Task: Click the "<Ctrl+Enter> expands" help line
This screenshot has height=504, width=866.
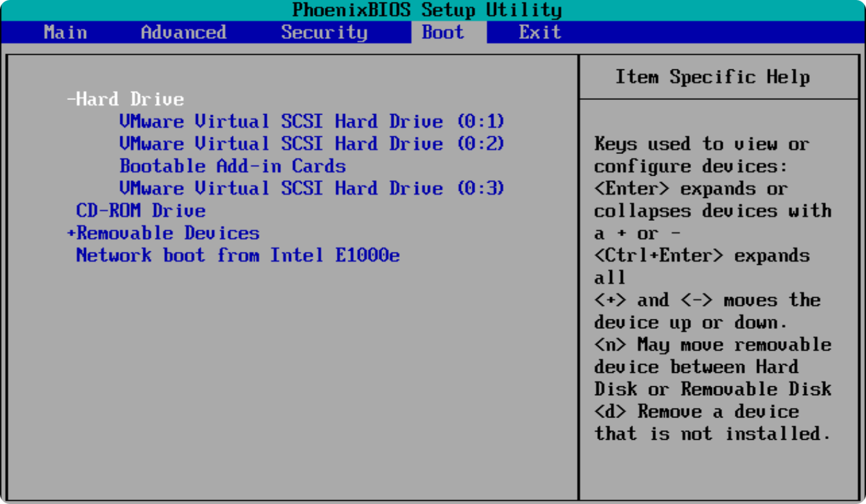Action: [x=702, y=255]
